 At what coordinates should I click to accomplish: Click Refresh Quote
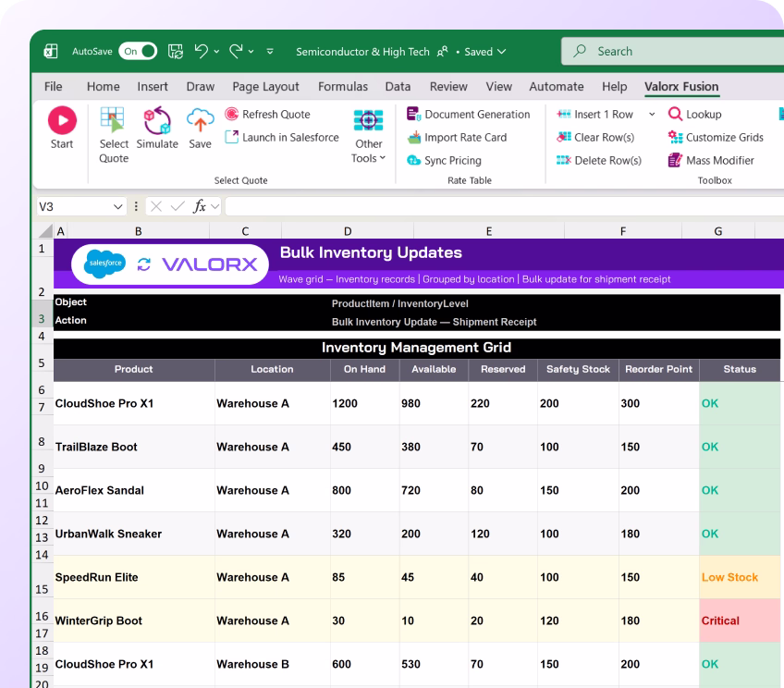pos(267,114)
